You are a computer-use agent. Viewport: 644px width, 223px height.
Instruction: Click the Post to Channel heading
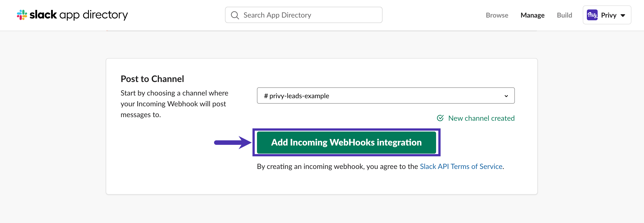coord(152,79)
